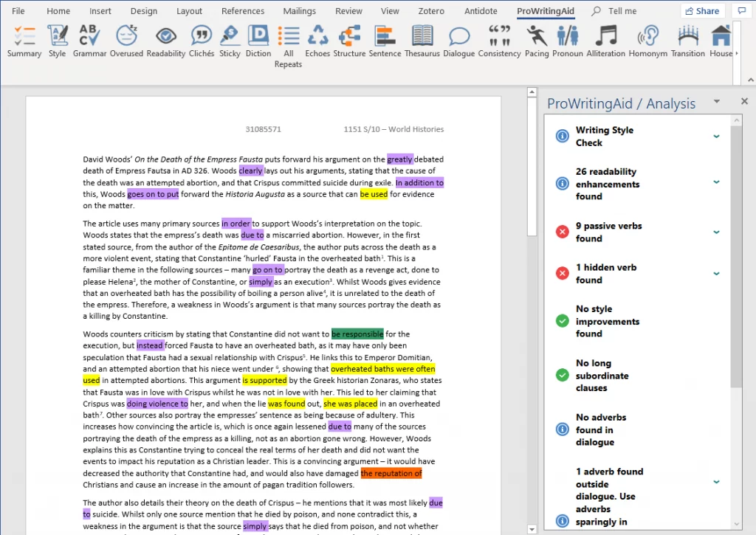Click the Tell me search icon

[x=597, y=10]
